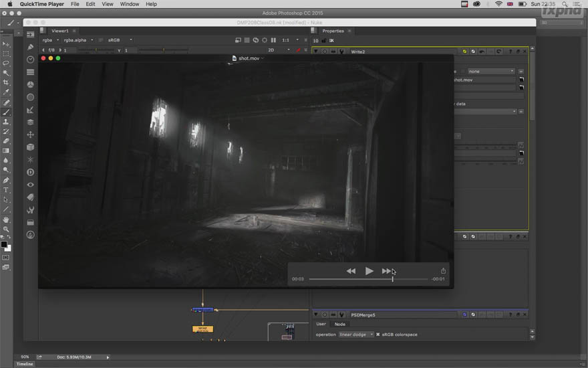Viewport: 588px width, 368px height.
Task: Select the Gradient tool in Photoshop
Action: (6, 151)
